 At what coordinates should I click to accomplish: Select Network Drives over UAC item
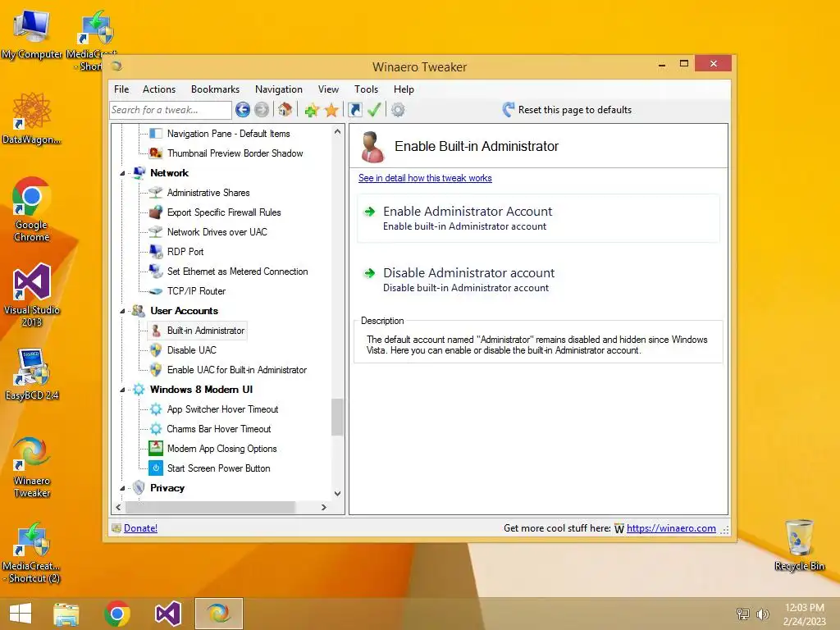217,232
